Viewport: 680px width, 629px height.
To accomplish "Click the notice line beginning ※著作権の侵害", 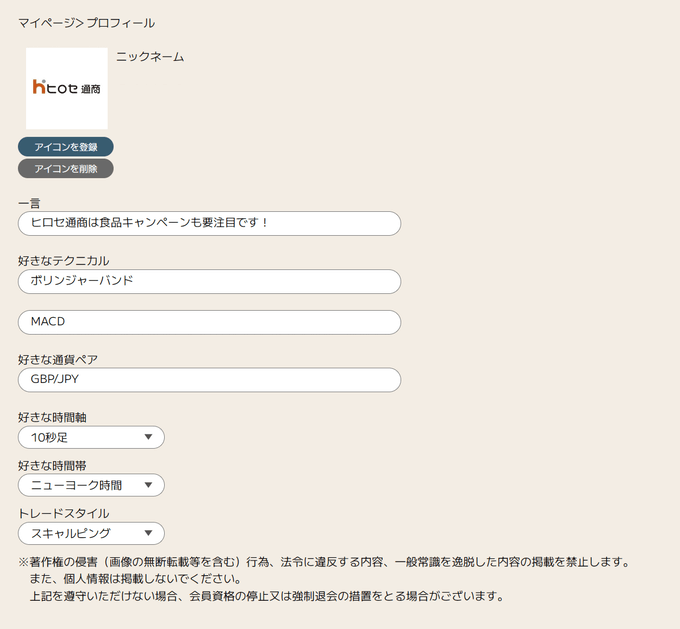I will (324, 562).
